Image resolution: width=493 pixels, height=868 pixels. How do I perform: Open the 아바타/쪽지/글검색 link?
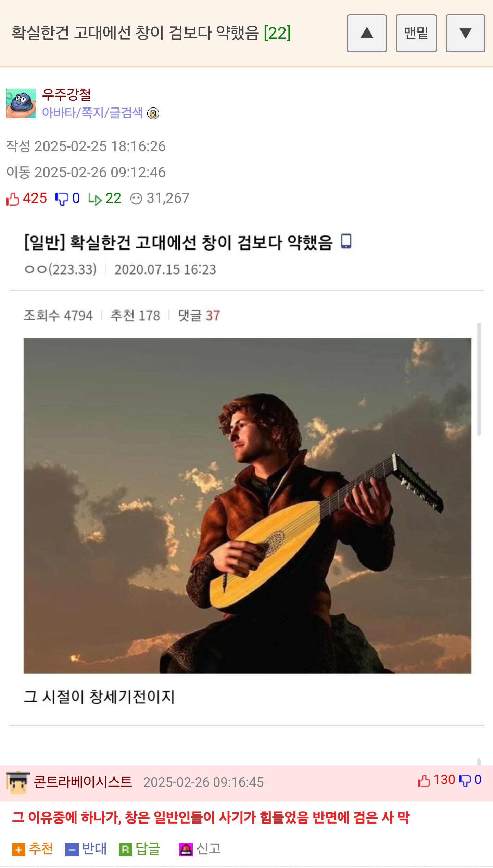click(92, 113)
